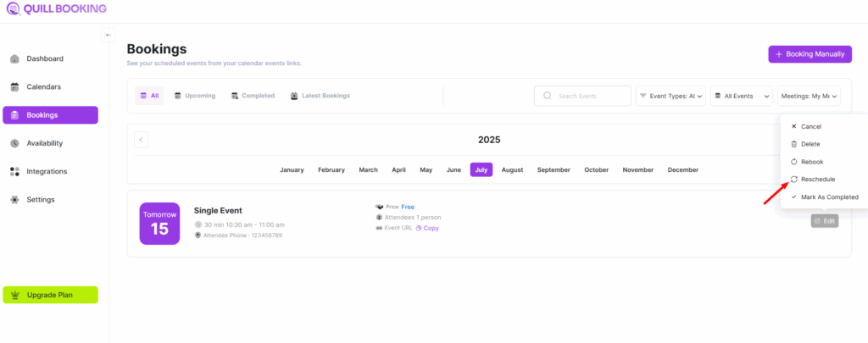The width and height of the screenshot is (868, 343).
Task: Go to Calendars in the sidebar
Action: pyautogui.click(x=43, y=87)
